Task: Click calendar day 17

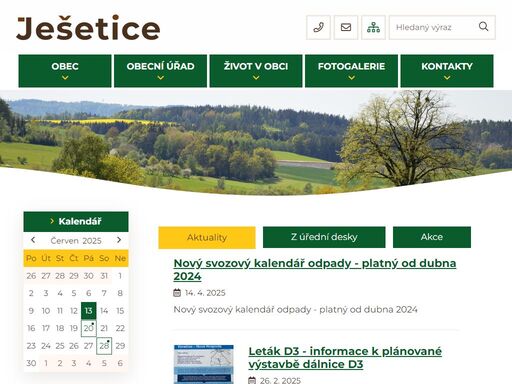Action: point(46,328)
